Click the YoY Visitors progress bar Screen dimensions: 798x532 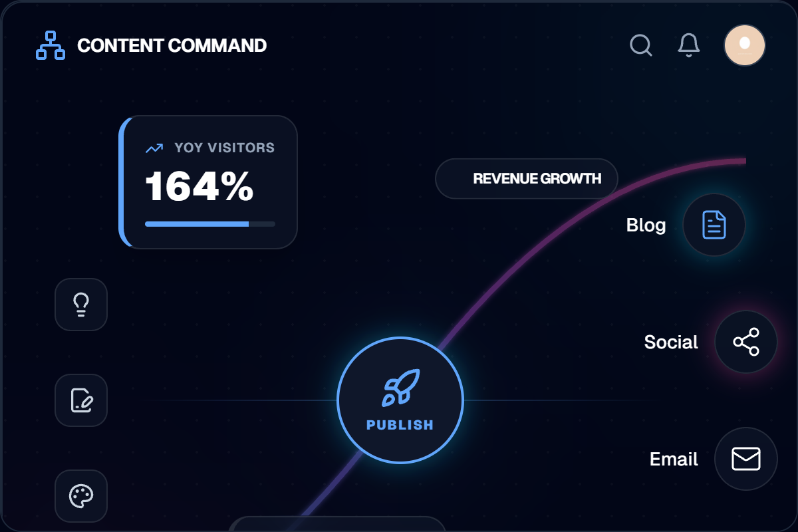click(x=209, y=224)
